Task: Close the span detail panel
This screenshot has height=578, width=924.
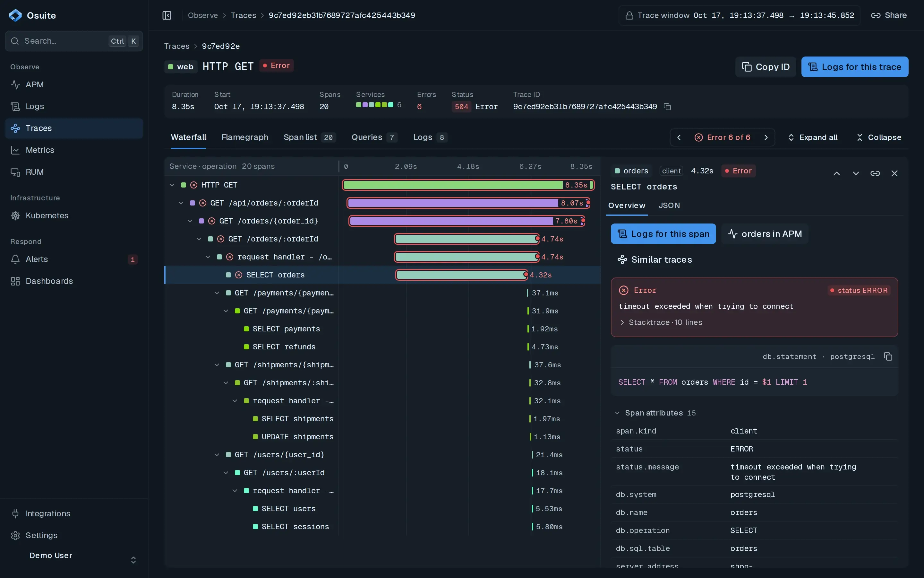Action: pos(894,173)
